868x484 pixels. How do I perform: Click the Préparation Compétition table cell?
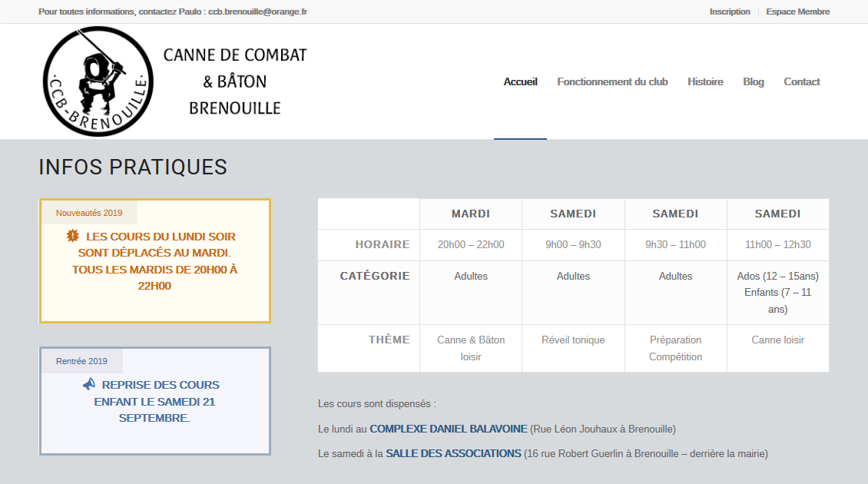pos(675,348)
